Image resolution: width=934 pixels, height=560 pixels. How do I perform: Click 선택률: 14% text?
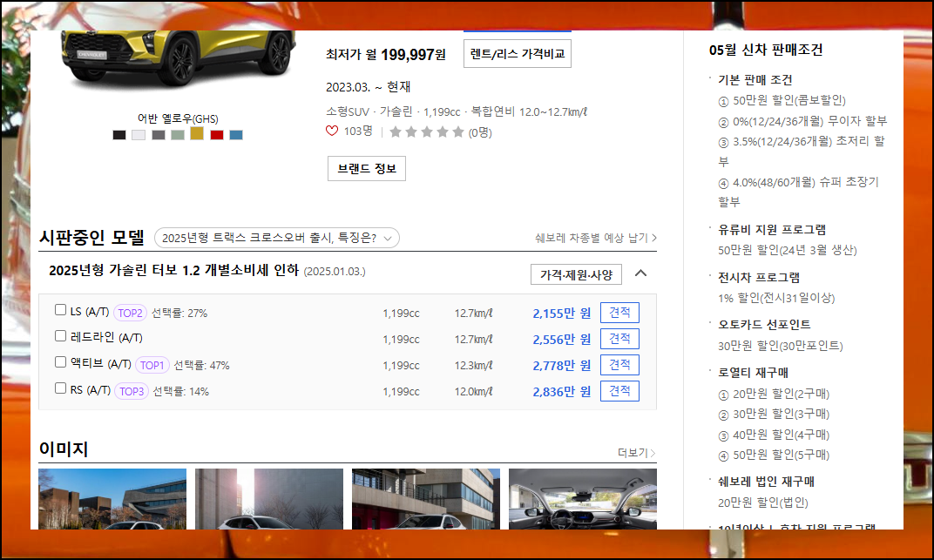coord(180,392)
